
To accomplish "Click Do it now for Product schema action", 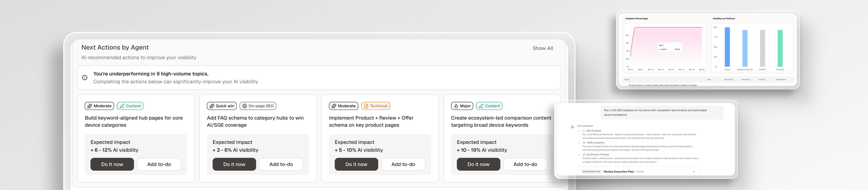I will pyautogui.click(x=356, y=164).
